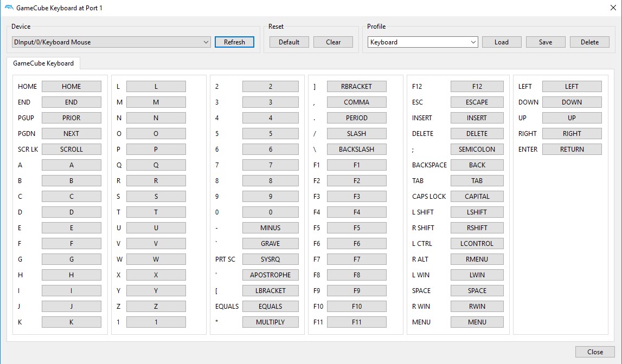The image size is (622, 364).
Task: Click the BACKSLASH mapping button
Action: (x=357, y=149)
